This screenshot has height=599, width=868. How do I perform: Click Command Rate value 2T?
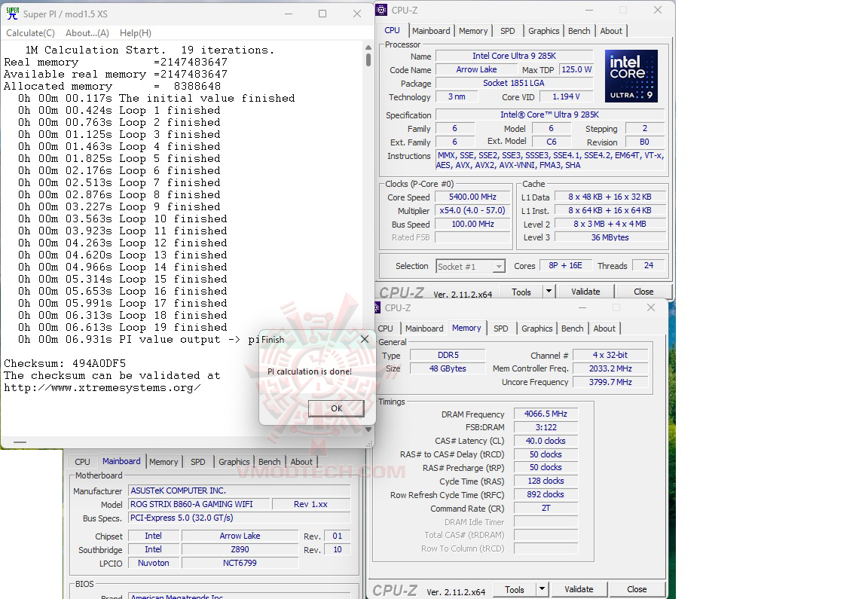[x=546, y=508]
